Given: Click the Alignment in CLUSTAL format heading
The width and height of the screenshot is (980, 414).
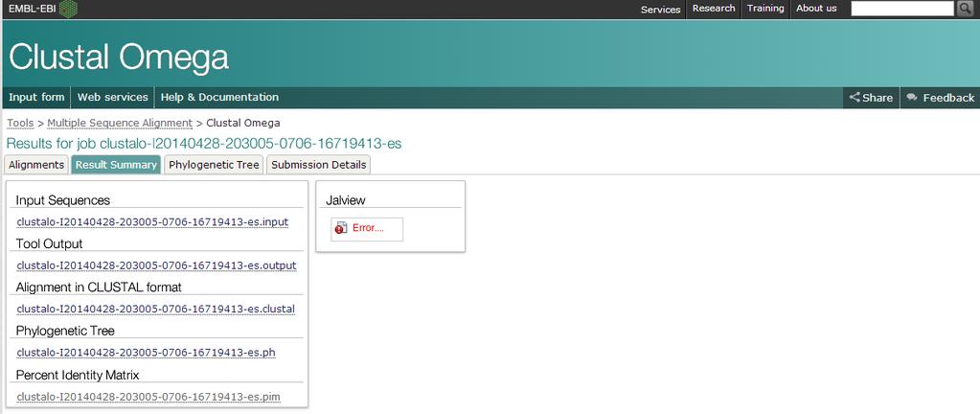Looking at the screenshot, I should 99,287.
